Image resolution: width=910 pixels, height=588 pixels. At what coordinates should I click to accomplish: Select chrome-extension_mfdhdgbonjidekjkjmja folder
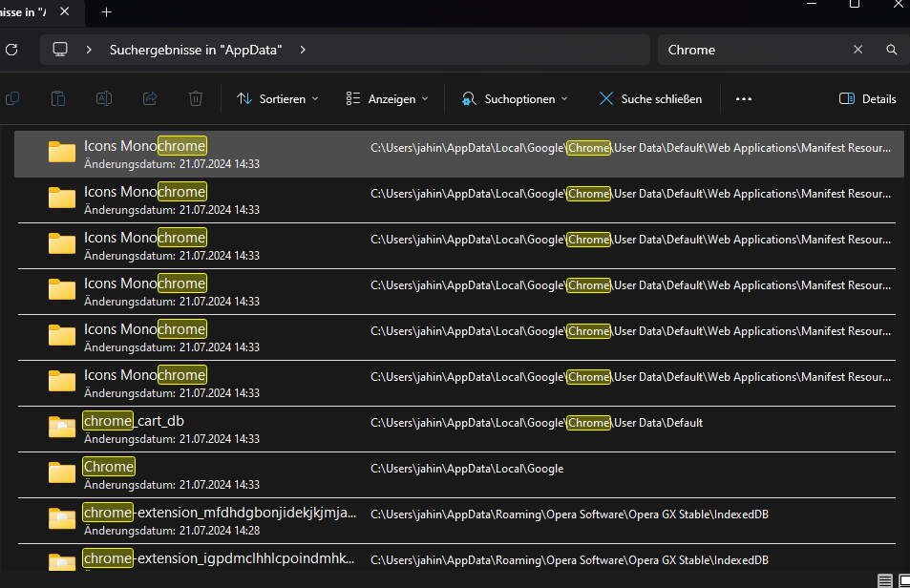tap(459, 521)
